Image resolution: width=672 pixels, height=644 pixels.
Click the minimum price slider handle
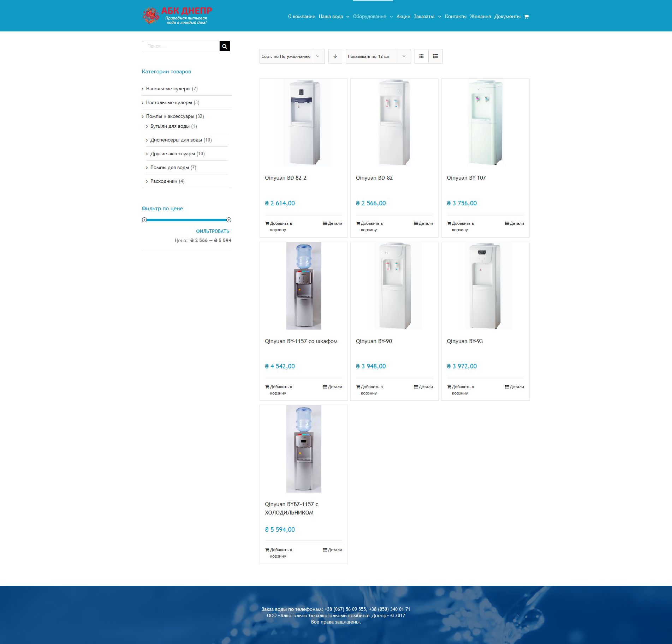pos(144,220)
